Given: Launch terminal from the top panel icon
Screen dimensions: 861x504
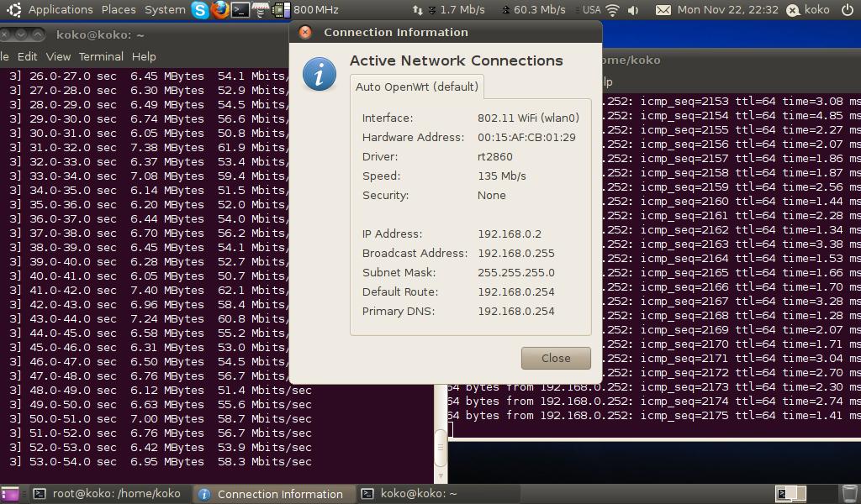Looking at the screenshot, I should point(240,10).
